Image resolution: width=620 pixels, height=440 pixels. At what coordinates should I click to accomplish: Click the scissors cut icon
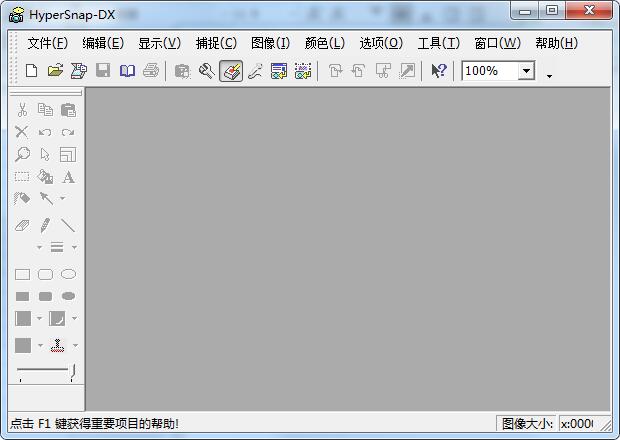coord(22,110)
